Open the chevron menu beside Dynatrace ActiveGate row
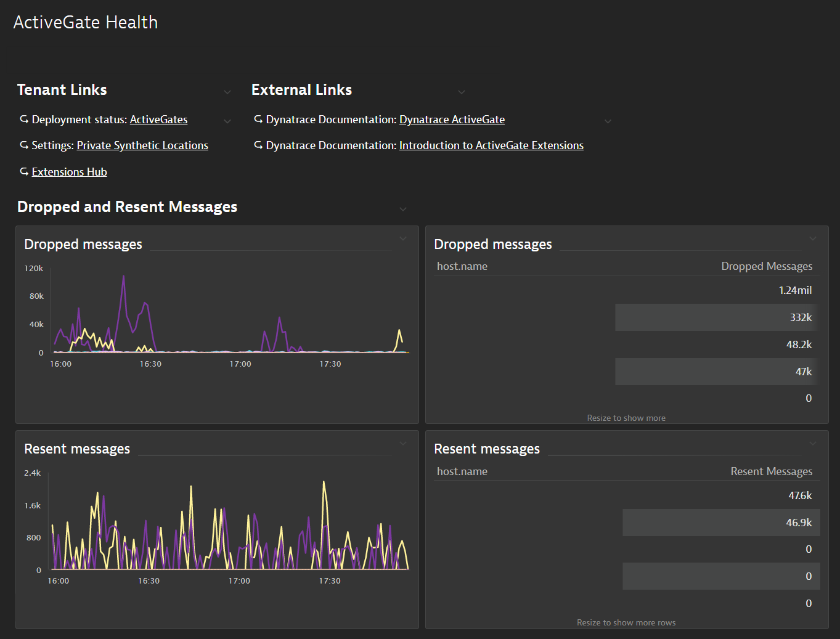840x639 pixels. click(x=608, y=121)
